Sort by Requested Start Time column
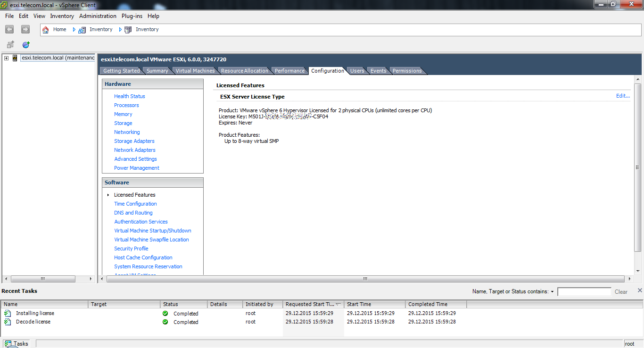This screenshot has width=644, height=348. tap(313, 304)
